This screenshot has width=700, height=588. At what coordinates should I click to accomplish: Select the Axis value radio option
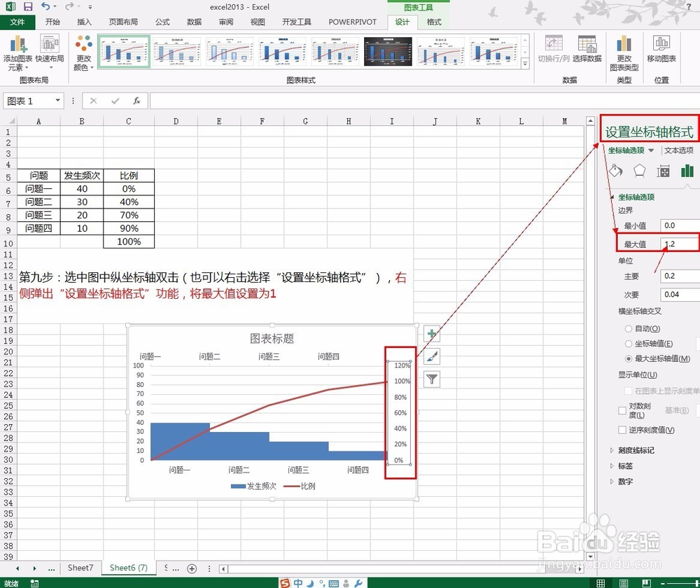[629, 343]
